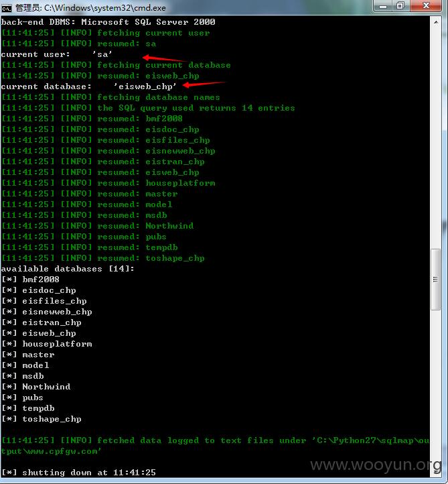448x484 pixels.
Task: Click the list entry '[*] toshape_chp'
Action: [42, 419]
